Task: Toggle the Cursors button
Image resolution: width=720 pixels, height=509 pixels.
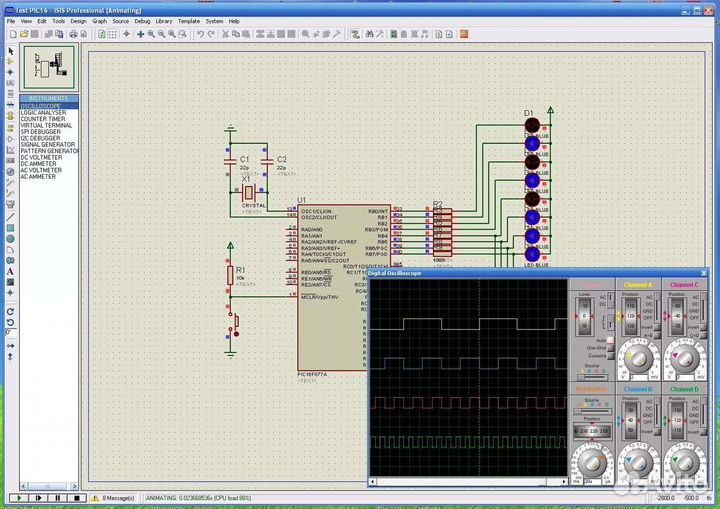Action: coord(610,356)
